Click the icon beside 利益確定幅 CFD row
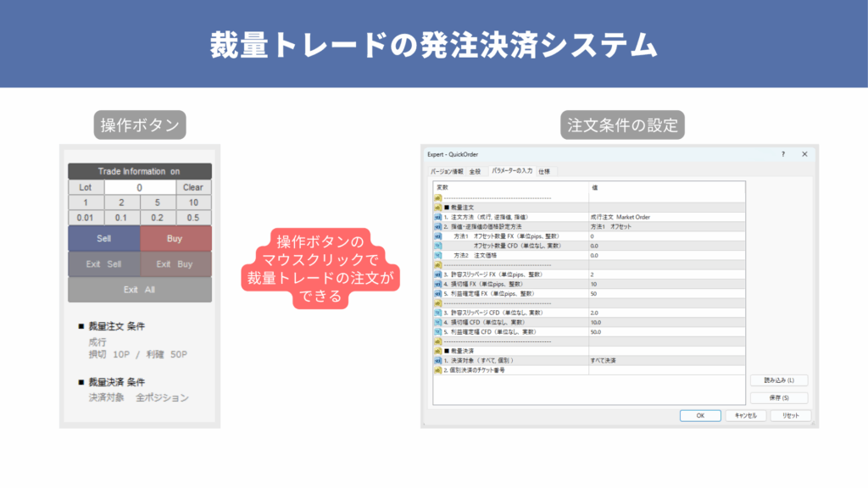868x488 pixels. click(437, 331)
